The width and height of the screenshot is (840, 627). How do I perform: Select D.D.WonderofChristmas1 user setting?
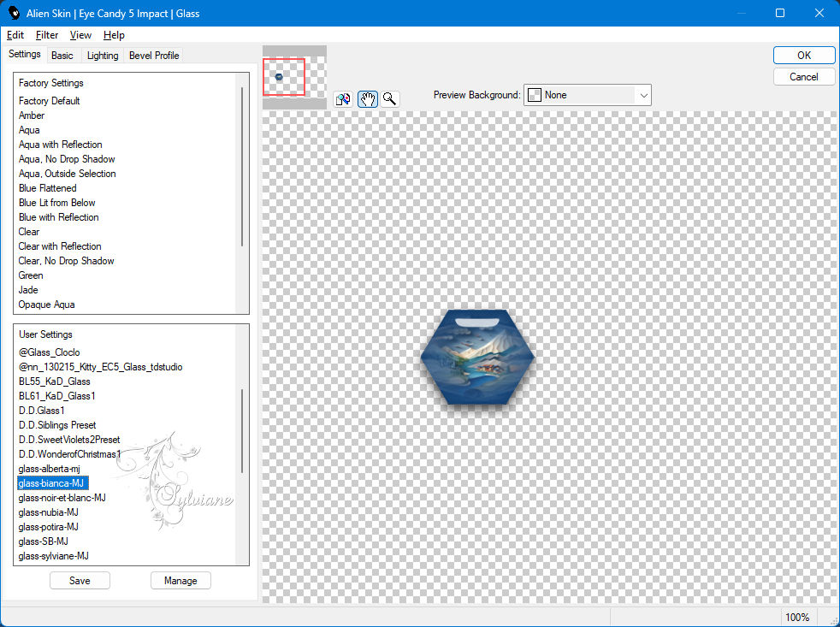click(x=69, y=453)
